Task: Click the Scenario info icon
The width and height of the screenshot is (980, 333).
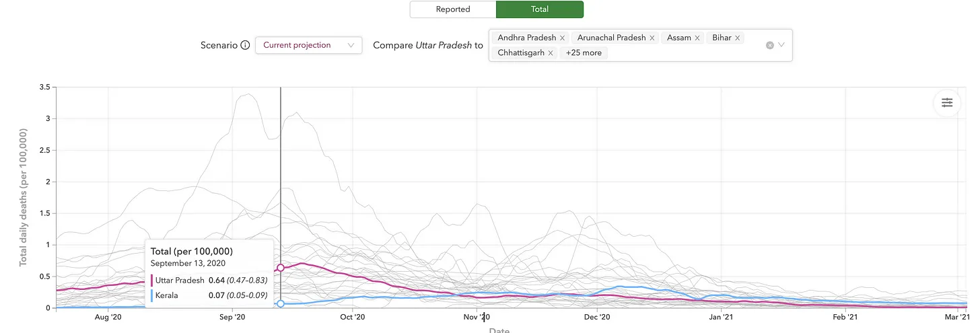Action: coord(245,45)
